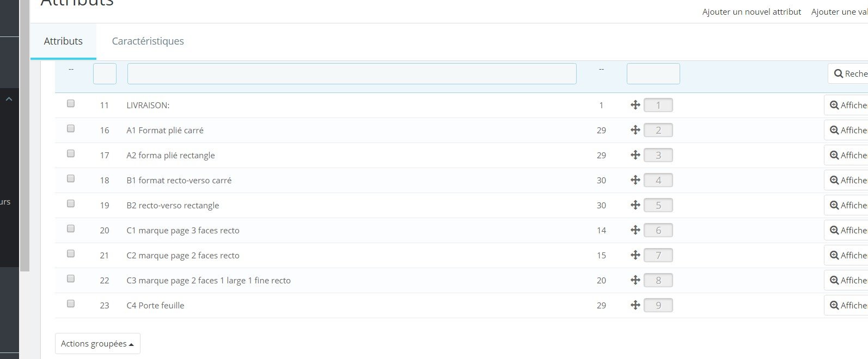Click the text A1 Format plié carré
This screenshot has height=359, width=868.
click(x=165, y=130)
